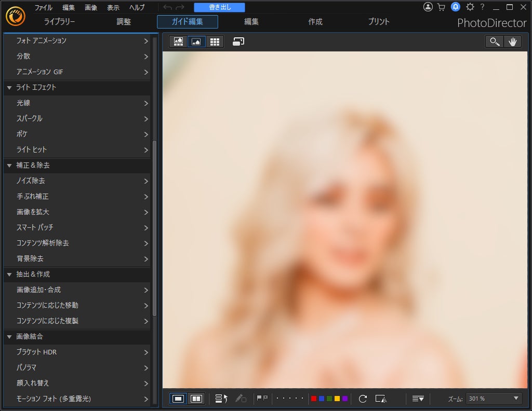The image size is (532, 411).
Task: Switch to viewer and browser mode
Action: tap(179, 42)
